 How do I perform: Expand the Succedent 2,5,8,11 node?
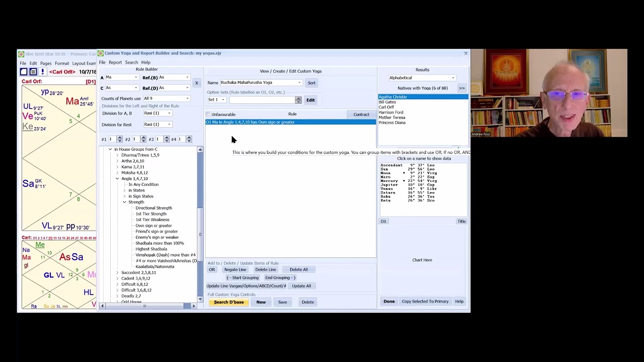coord(117,273)
